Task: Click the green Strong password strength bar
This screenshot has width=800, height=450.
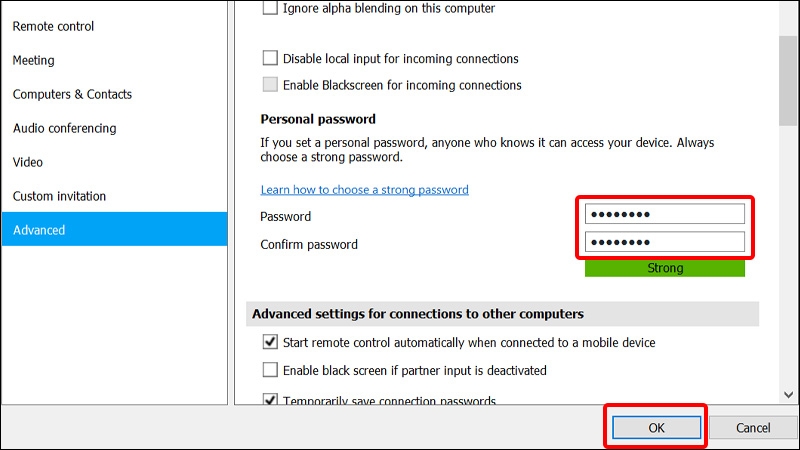Action: (665, 268)
